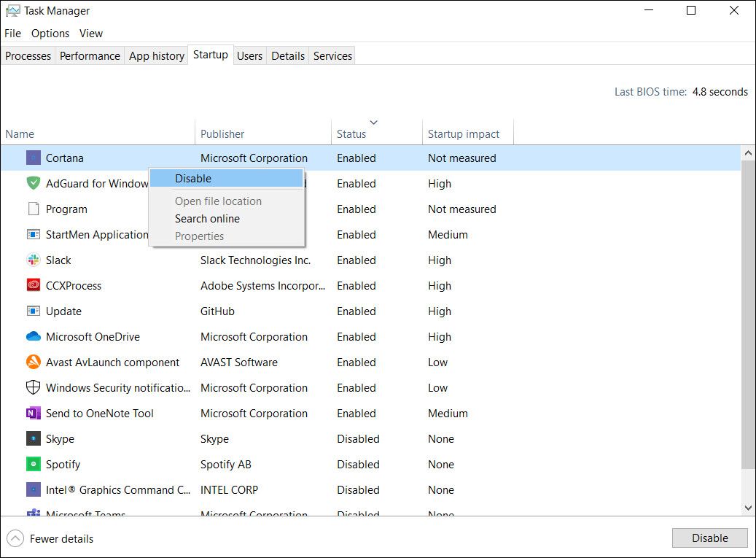This screenshot has height=558, width=756.
Task: Click the Spotify green icon
Action: (x=34, y=465)
